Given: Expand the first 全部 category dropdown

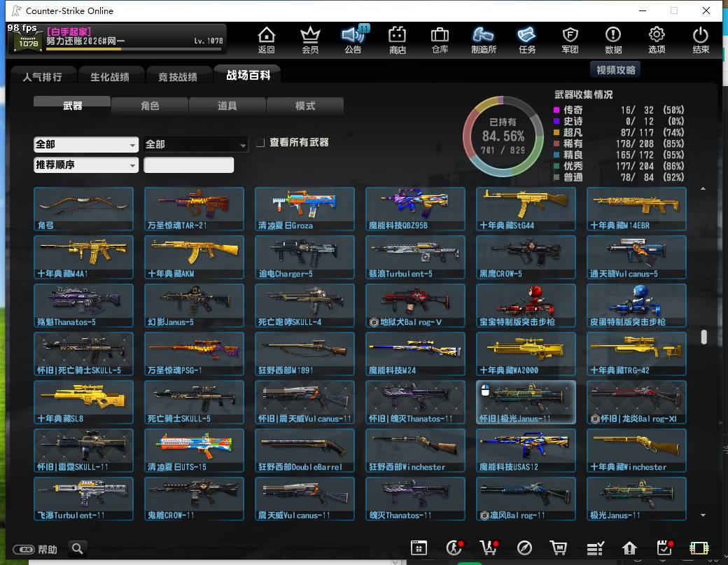Looking at the screenshot, I should 86,145.
